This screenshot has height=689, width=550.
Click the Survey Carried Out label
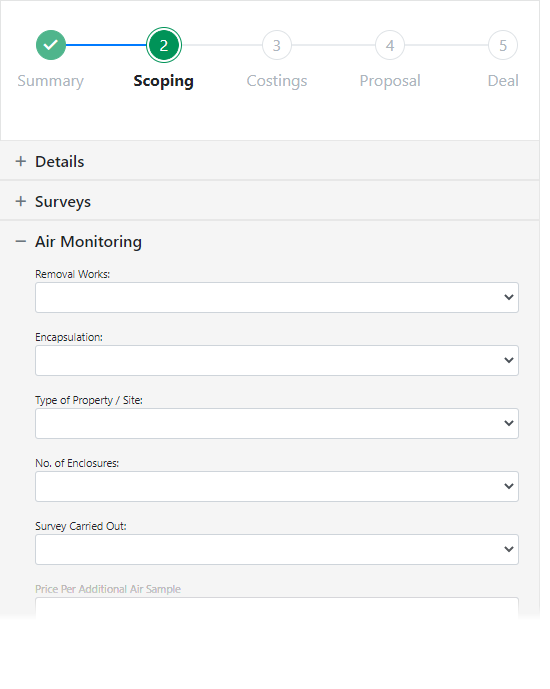(x=81, y=526)
